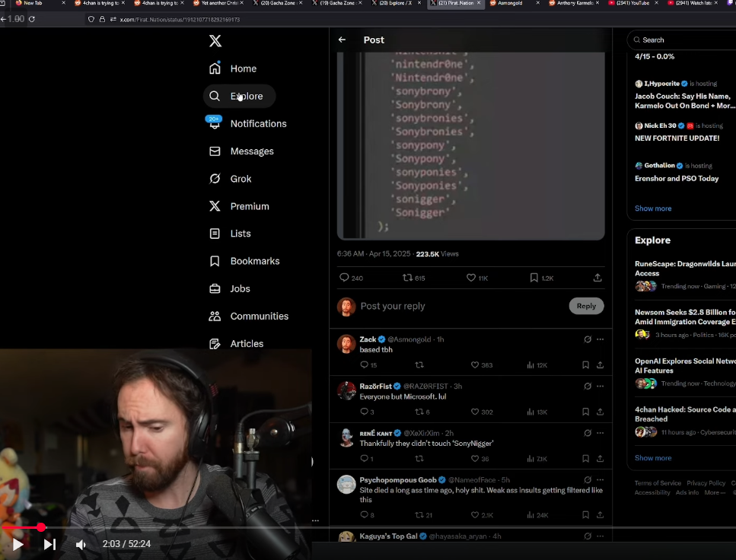The height and width of the screenshot is (560, 736).
Task: Open RazörFist profile name
Action: (x=375, y=387)
